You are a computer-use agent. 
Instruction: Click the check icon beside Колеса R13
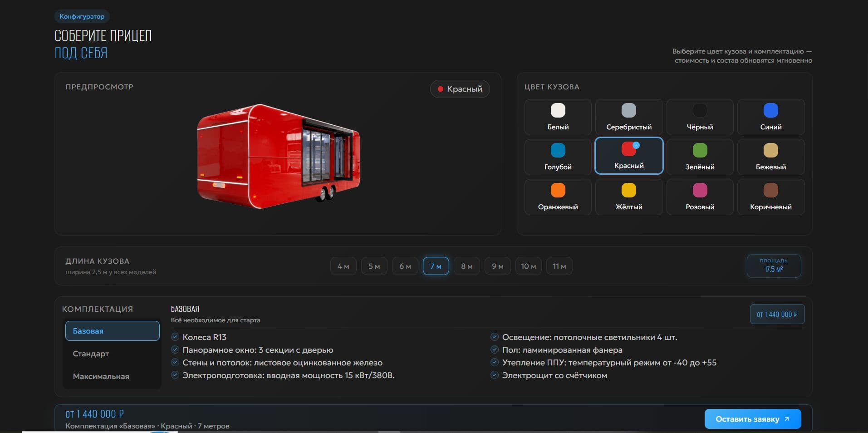[175, 337]
